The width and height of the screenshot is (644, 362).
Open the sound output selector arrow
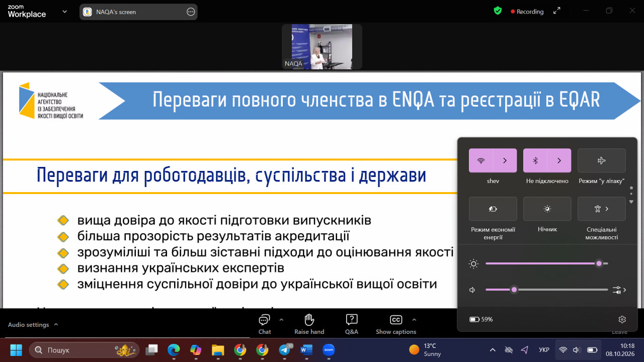click(620, 290)
